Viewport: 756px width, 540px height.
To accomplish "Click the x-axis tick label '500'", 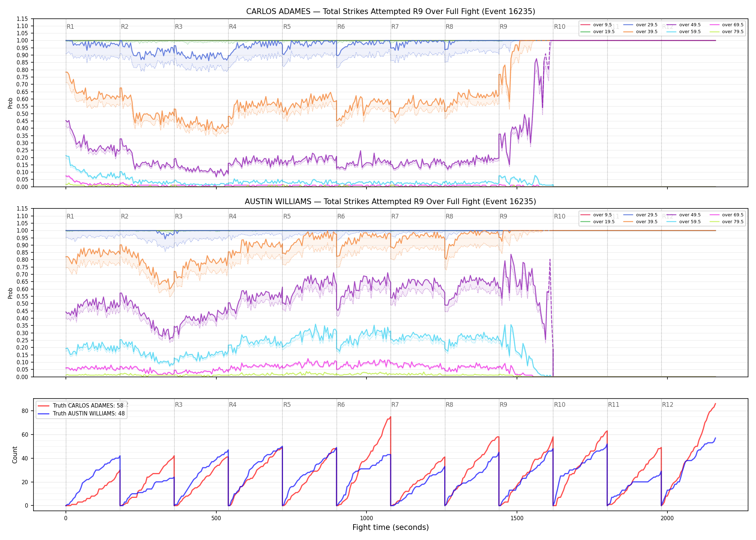I will [216, 518].
